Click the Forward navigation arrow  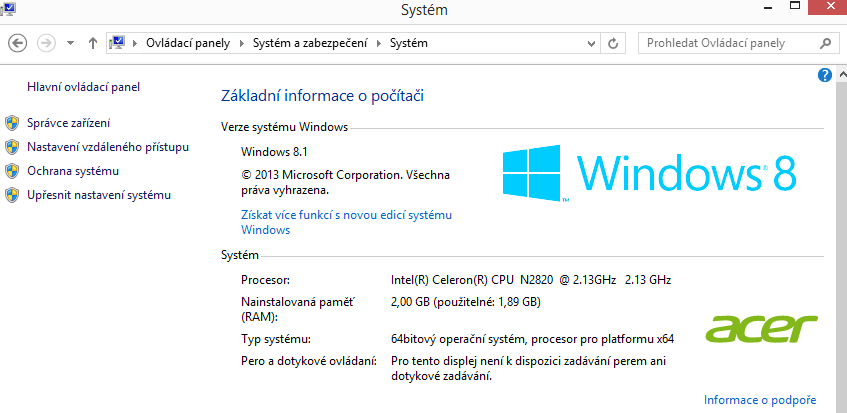(x=46, y=43)
